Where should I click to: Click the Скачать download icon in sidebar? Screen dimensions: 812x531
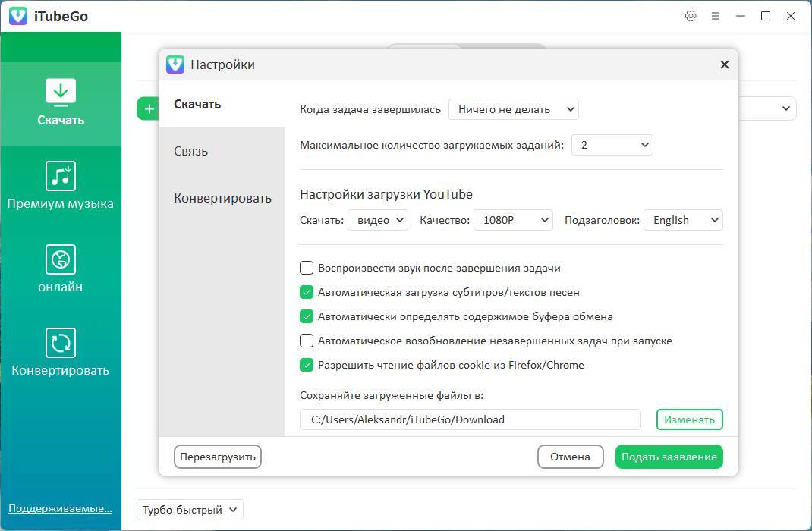61,93
